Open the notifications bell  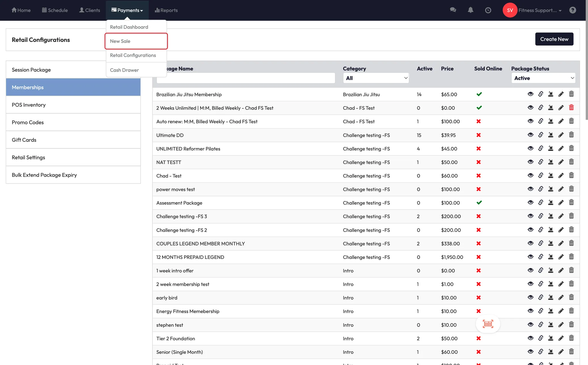click(x=470, y=10)
